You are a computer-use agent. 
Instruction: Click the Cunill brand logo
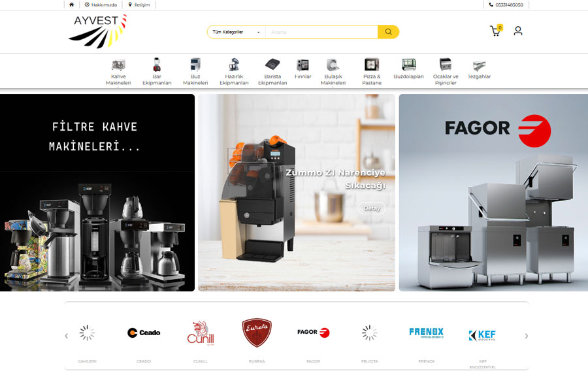[201, 333]
